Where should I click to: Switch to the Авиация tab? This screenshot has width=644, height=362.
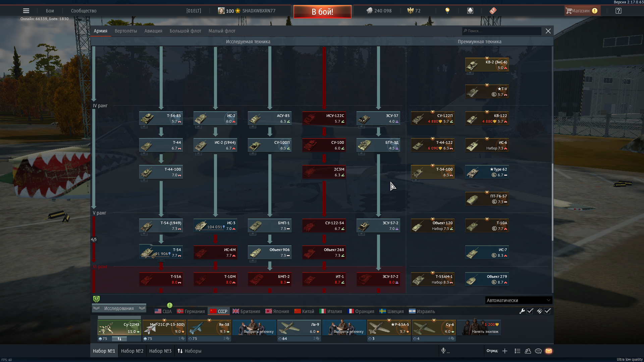[x=153, y=31]
